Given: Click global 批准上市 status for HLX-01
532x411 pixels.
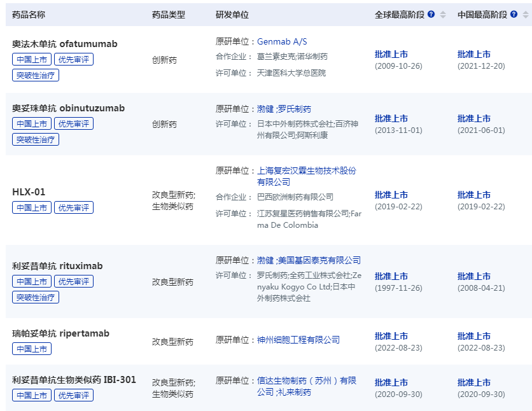Looking at the screenshot, I should pos(390,193).
